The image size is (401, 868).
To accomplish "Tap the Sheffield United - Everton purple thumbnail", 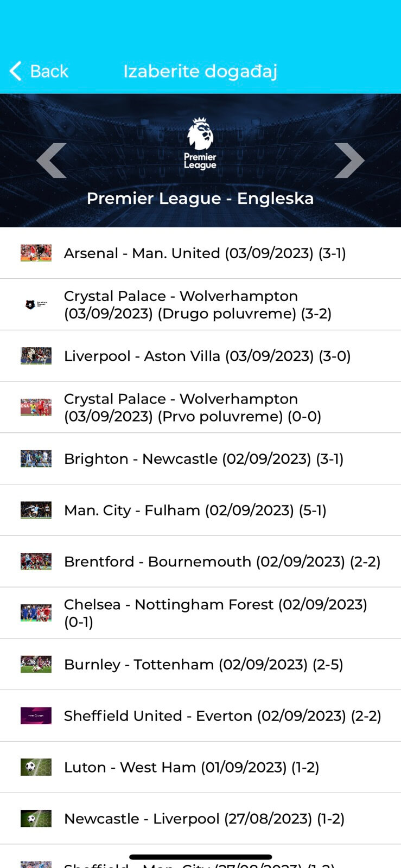I will pos(36,716).
